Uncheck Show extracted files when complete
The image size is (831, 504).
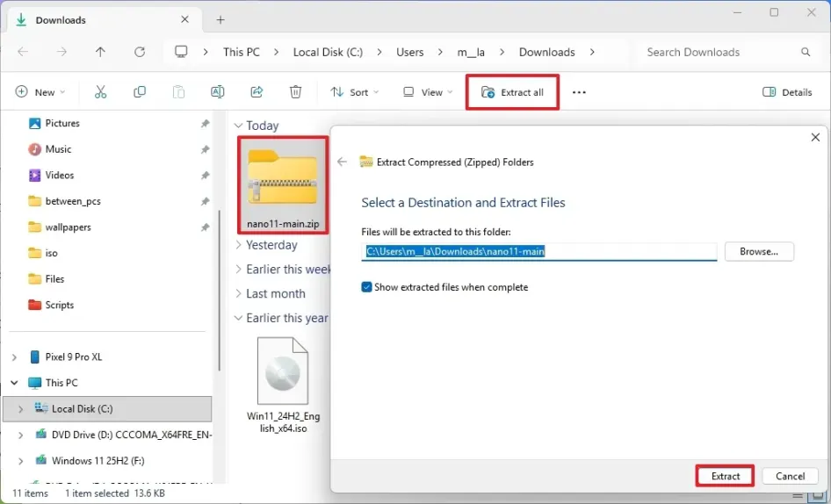tap(366, 287)
